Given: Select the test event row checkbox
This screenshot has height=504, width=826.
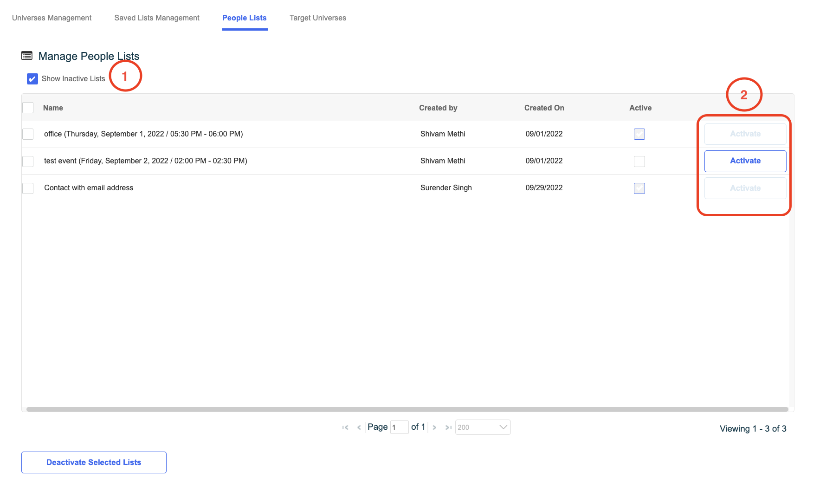Looking at the screenshot, I should pos(28,161).
